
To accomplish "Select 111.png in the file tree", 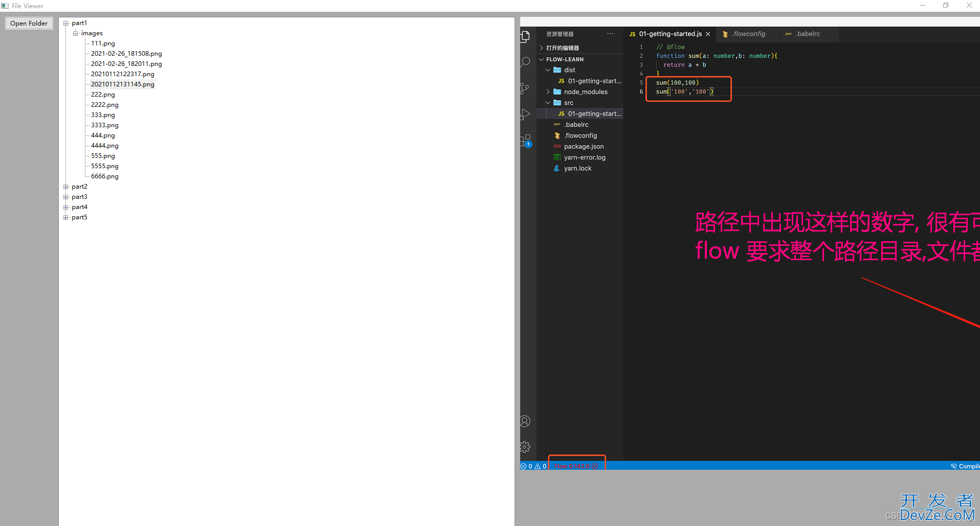I will tap(103, 43).
